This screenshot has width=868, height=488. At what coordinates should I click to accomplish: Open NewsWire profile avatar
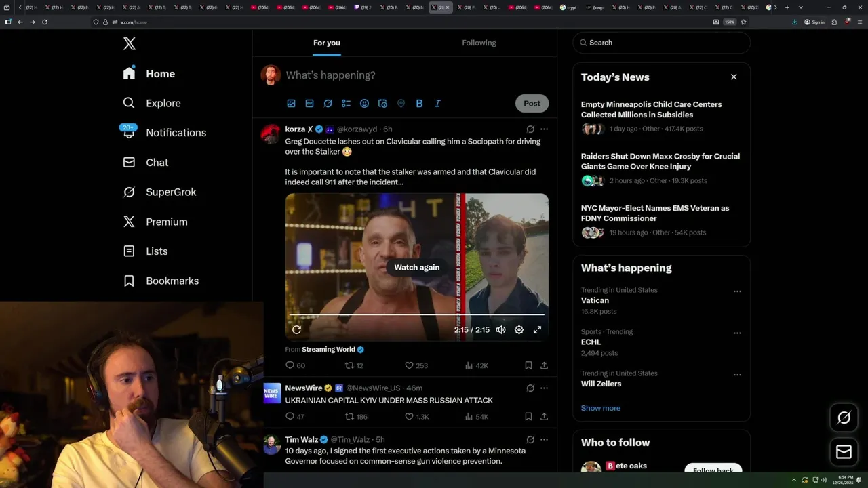point(271,393)
